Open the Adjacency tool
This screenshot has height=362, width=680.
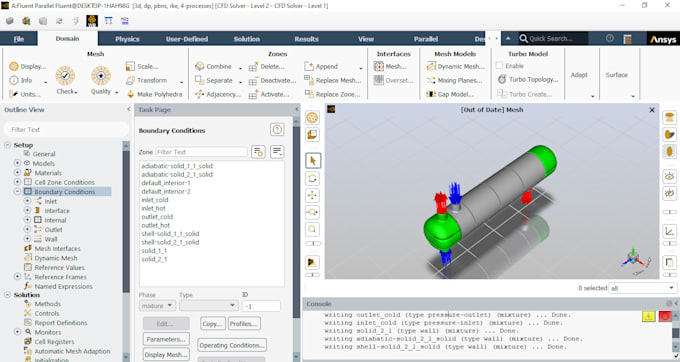(x=217, y=94)
